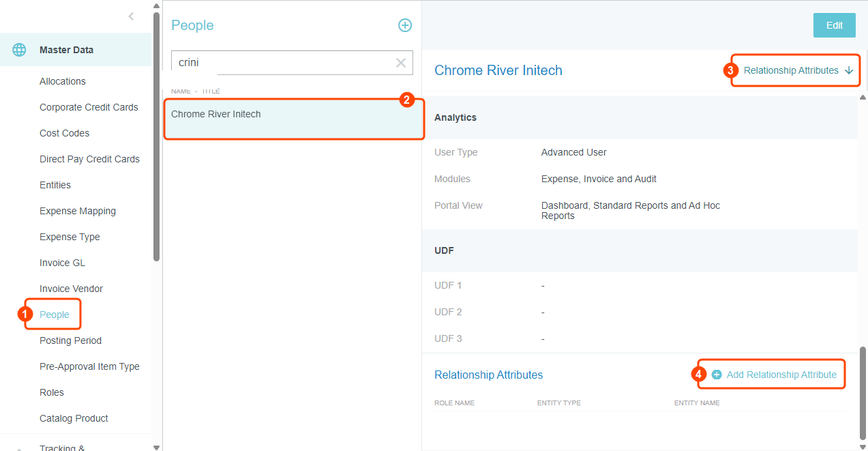Click the plus icon beside Add Relationship Attribute
The width and height of the screenshot is (868, 451).
pyautogui.click(x=717, y=375)
